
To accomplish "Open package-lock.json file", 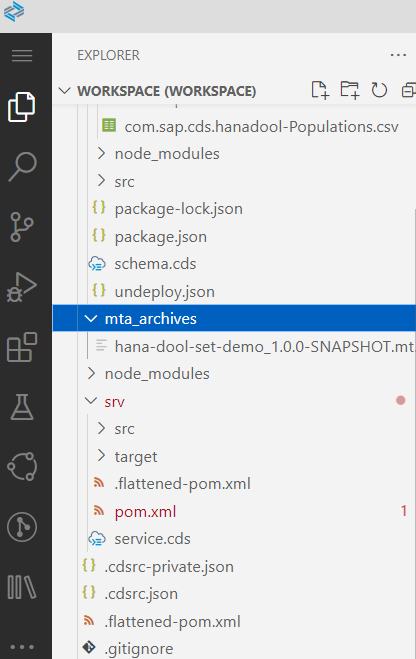I will point(179,209).
